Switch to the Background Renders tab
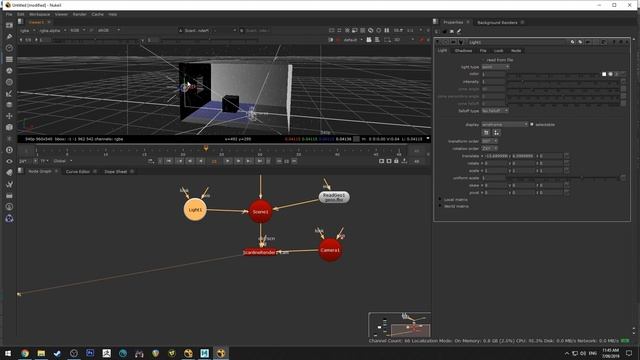 click(x=497, y=22)
